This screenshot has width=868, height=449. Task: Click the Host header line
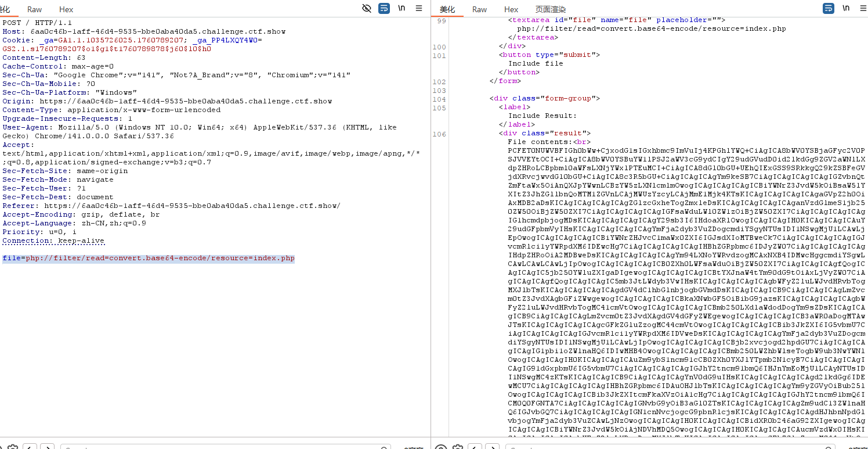point(144,31)
